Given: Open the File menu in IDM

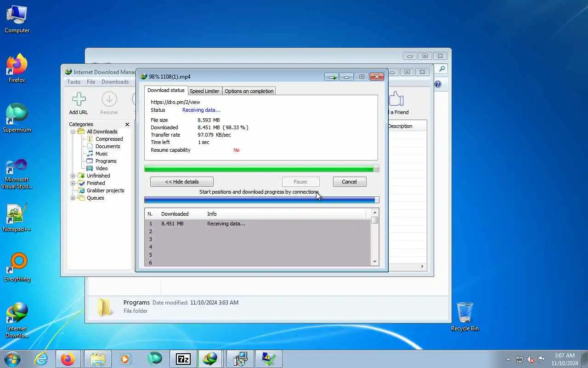Looking at the screenshot, I should coord(91,82).
